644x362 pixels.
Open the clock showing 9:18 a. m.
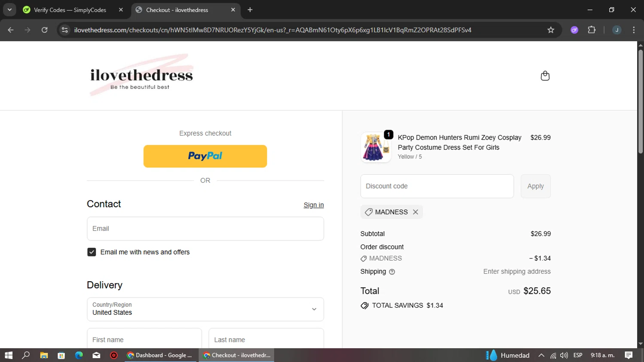pyautogui.click(x=603, y=355)
